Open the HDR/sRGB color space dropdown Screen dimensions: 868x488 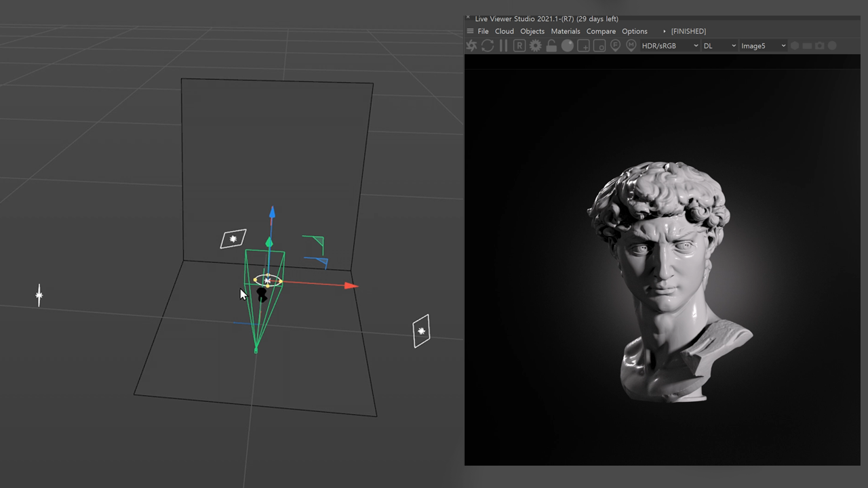(670, 45)
